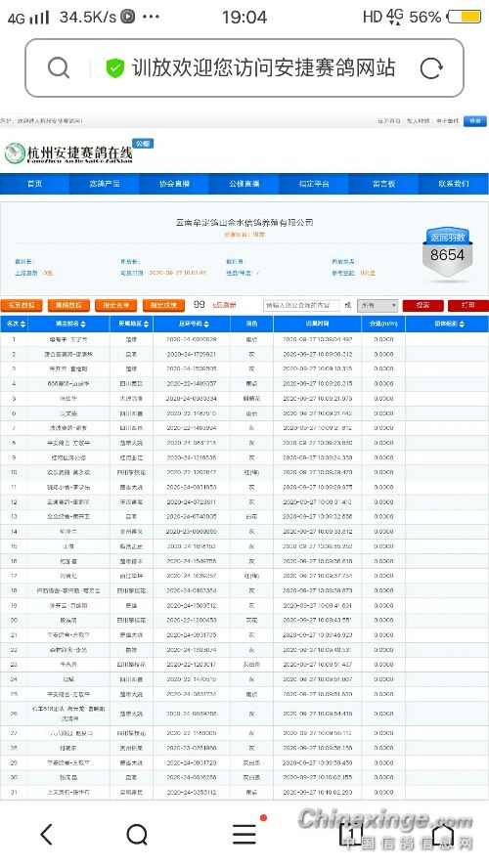Tap the bottom bar search icon
The image size is (489, 868).
click(x=137, y=834)
